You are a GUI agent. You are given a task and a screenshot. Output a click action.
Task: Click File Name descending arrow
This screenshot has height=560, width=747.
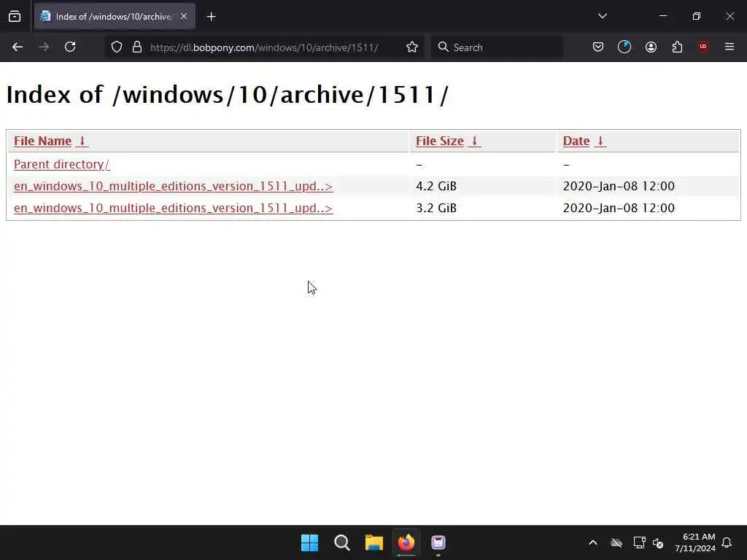(82, 141)
